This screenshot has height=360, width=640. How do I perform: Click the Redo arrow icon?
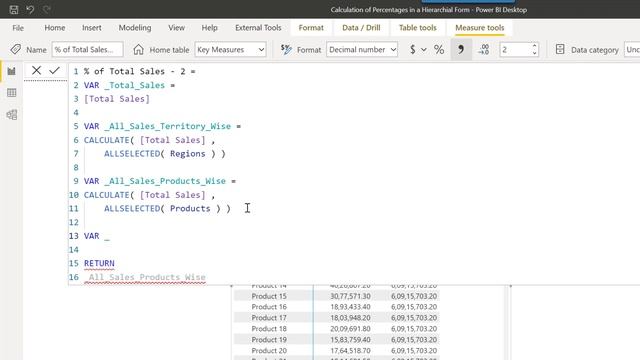tap(47, 9)
